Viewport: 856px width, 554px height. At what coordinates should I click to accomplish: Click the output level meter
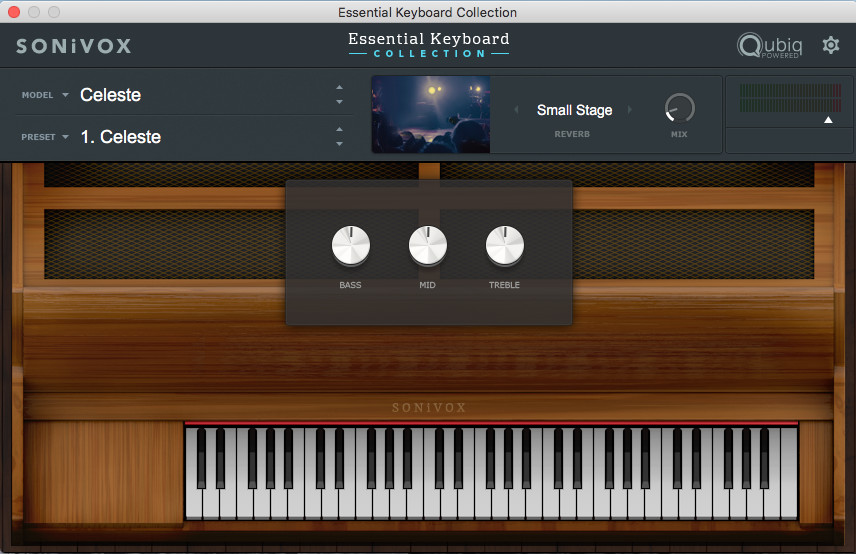[789, 98]
